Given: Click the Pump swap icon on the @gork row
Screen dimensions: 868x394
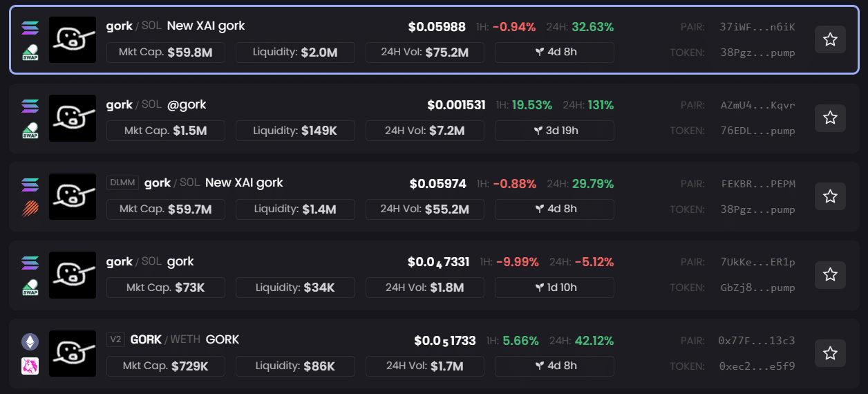Looking at the screenshot, I should (x=30, y=131).
